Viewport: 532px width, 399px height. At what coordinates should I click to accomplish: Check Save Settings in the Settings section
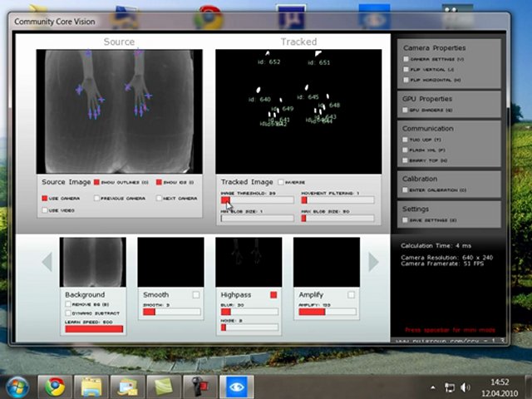(x=405, y=220)
